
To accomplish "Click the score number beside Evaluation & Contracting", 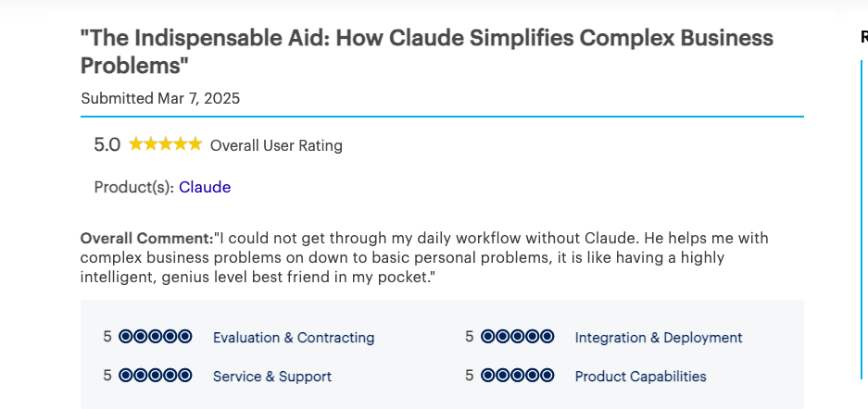I will pos(107,337).
